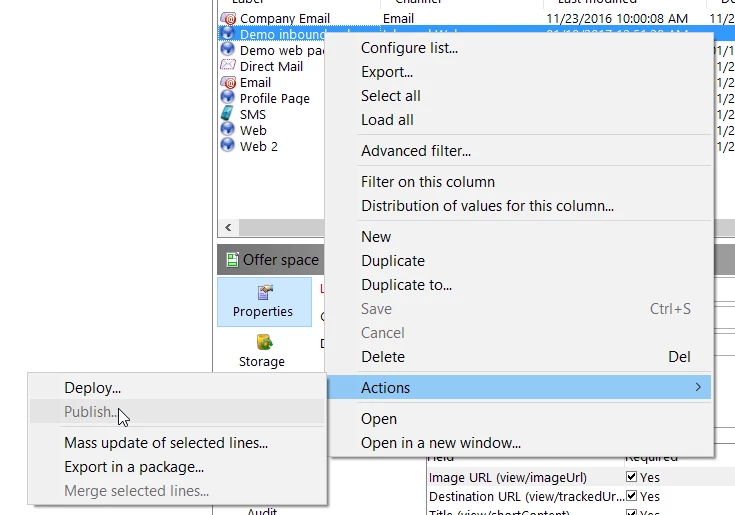Choose Open in the context menu

point(379,418)
